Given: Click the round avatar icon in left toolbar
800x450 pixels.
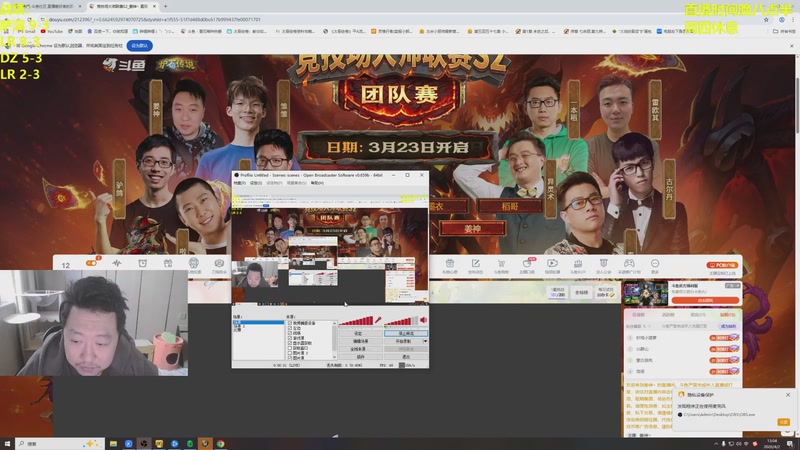Looking at the screenshot, I should tap(193, 263).
